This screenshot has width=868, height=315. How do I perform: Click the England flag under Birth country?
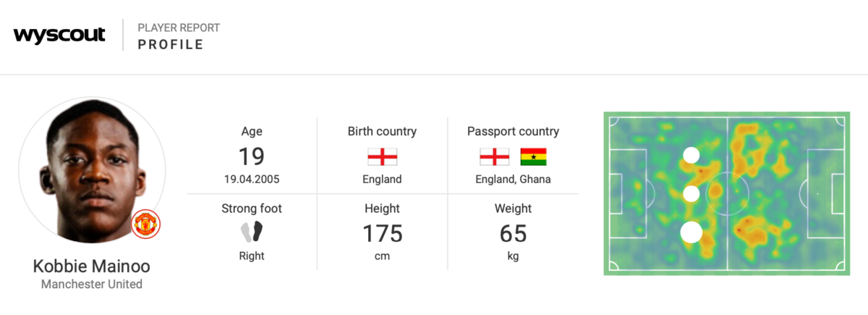click(x=382, y=156)
